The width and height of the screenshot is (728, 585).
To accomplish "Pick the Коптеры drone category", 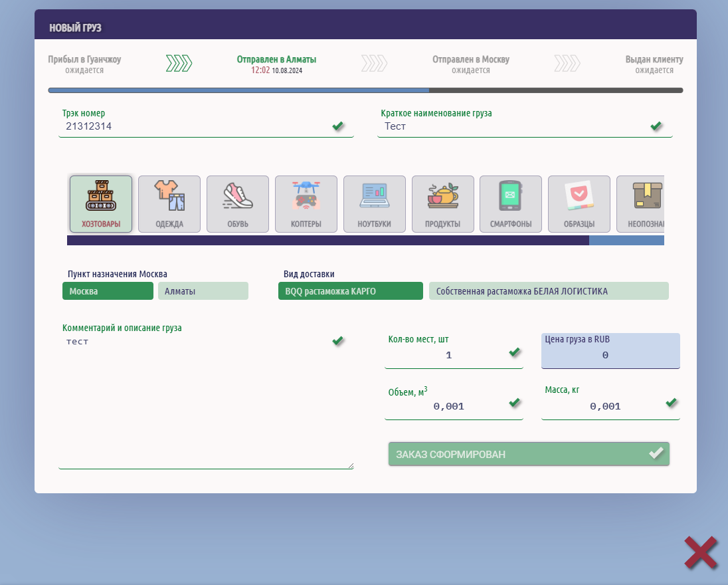I will coord(306,204).
